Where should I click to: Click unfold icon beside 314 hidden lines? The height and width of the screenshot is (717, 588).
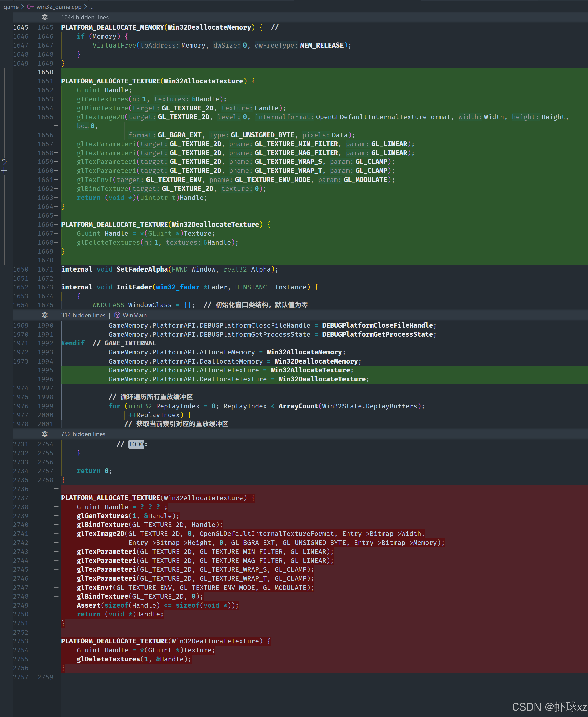click(x=45, y=315)
